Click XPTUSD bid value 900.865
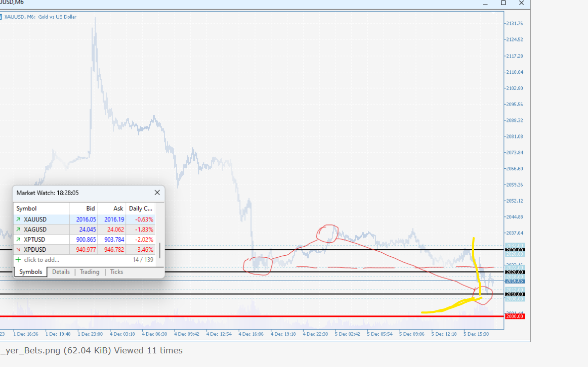This screenshot has width=588, height=367. pos(86,239)
